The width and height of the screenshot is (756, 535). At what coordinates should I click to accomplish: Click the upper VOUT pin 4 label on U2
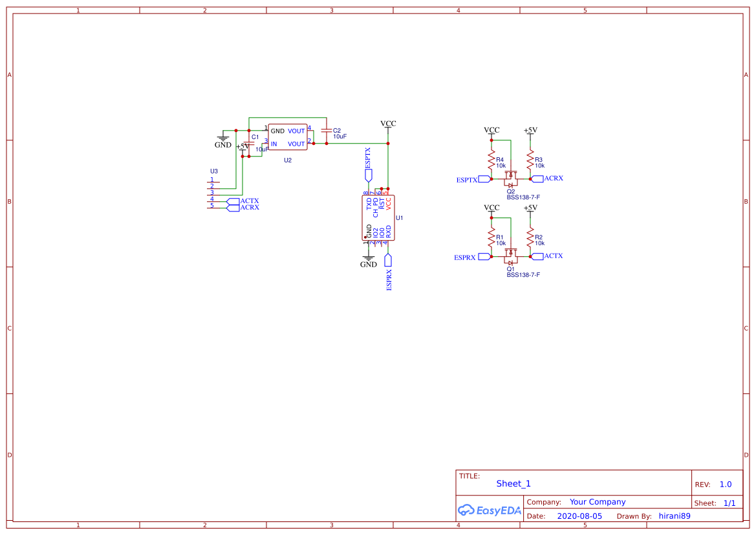297,131
